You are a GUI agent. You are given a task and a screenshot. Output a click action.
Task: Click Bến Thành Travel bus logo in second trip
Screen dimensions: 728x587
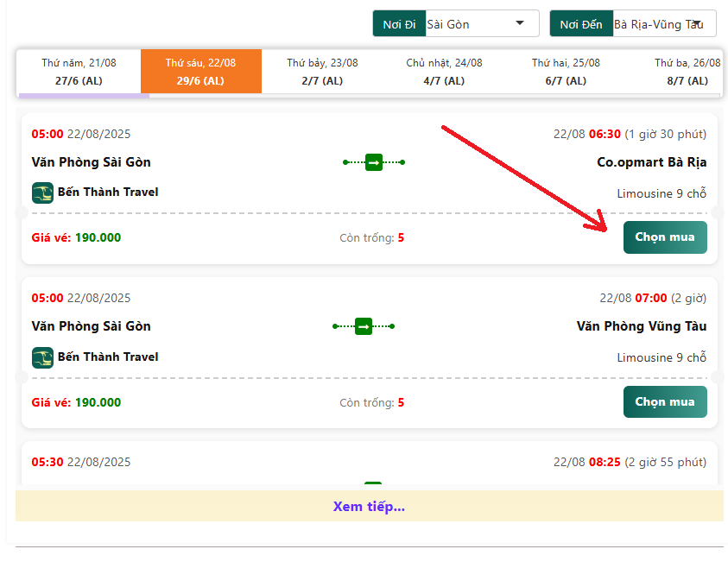coord(42,357)
